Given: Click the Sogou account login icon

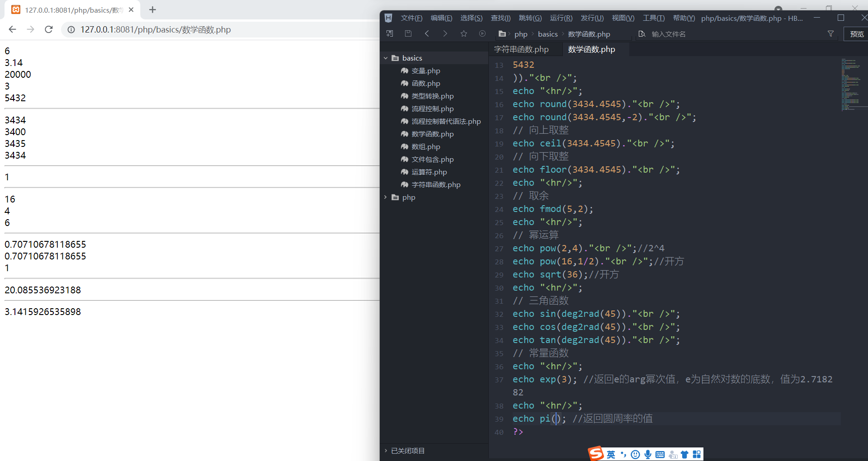Looking at the screenshot, I should tap(673, 455).
